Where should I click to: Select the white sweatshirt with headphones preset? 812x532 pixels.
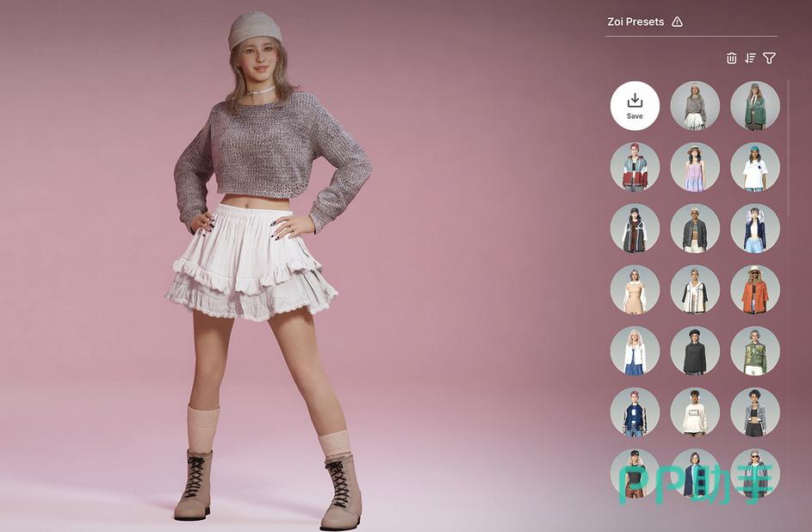(x=695, y=411)
